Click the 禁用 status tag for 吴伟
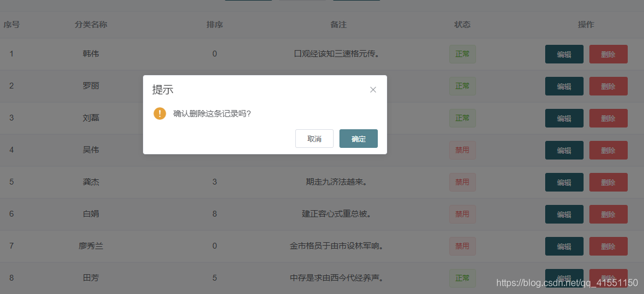Viewport: 644px width, 294px height. pos(463,150)
